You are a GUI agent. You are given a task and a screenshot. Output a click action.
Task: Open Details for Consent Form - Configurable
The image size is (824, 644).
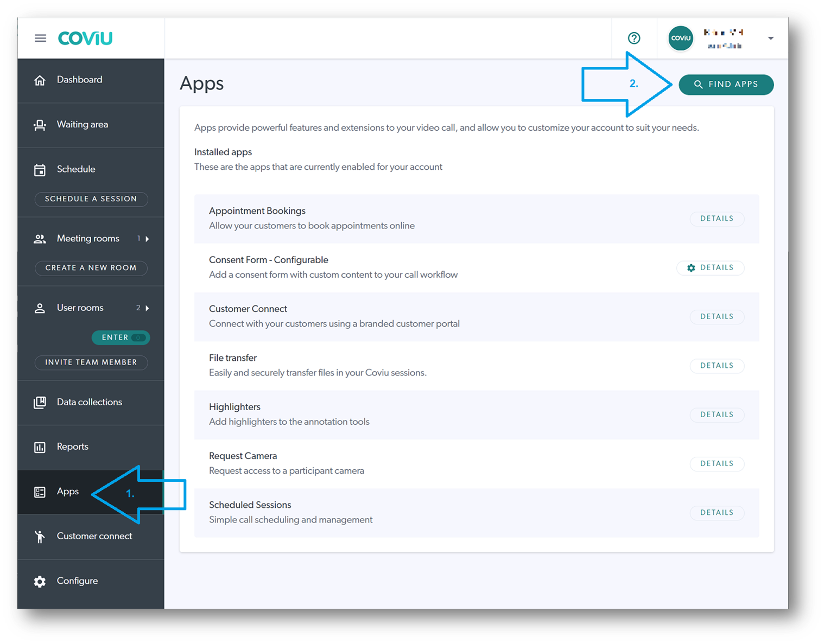click(x=711, y=267)
